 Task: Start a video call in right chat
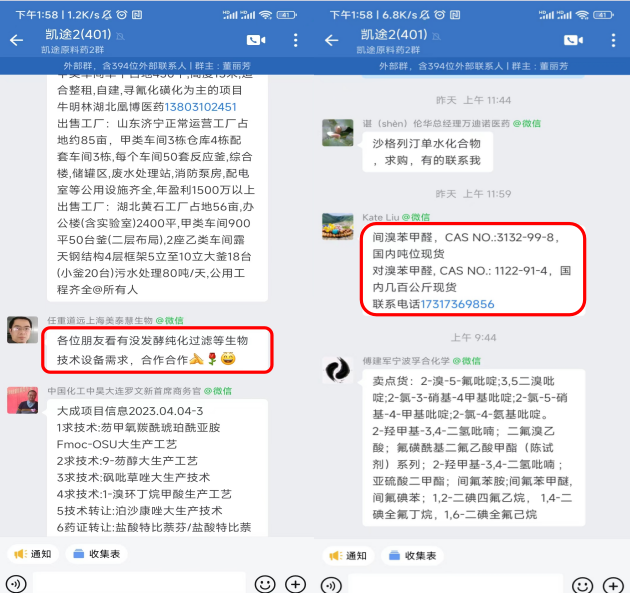573,40
